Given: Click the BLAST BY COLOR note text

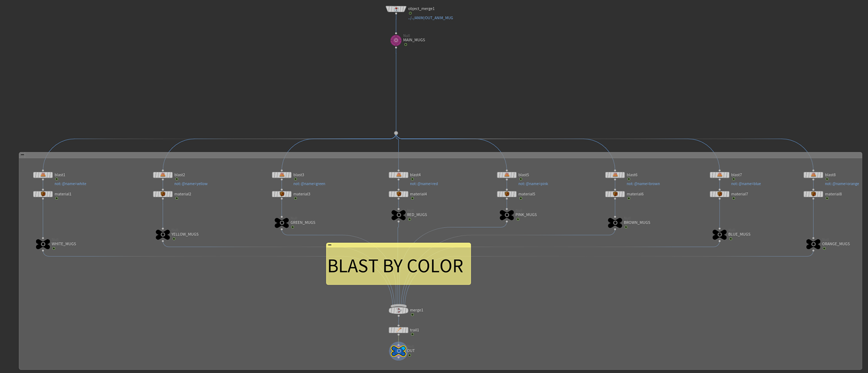Looking at the screenshot, I should 396,266.
